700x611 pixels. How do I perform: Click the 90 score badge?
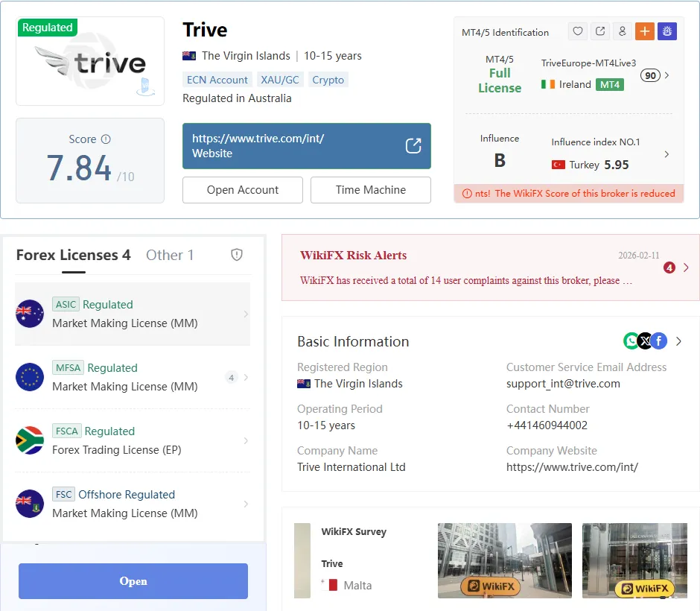[650, 75]
